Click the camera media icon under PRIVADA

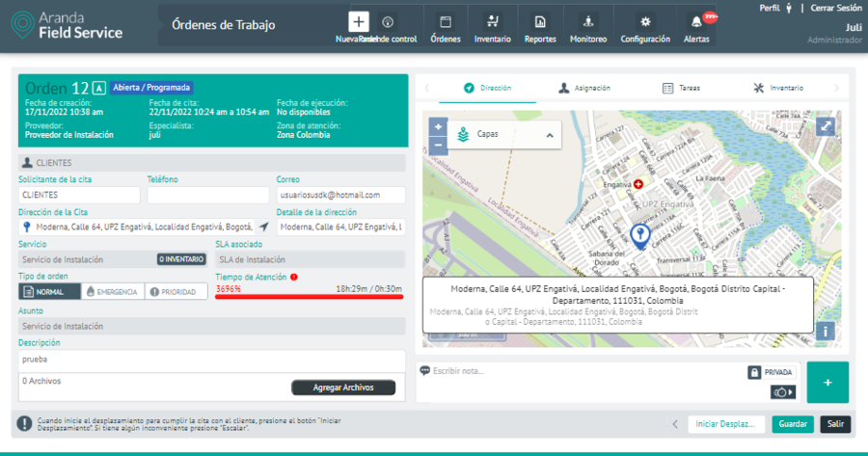(783, 392)
